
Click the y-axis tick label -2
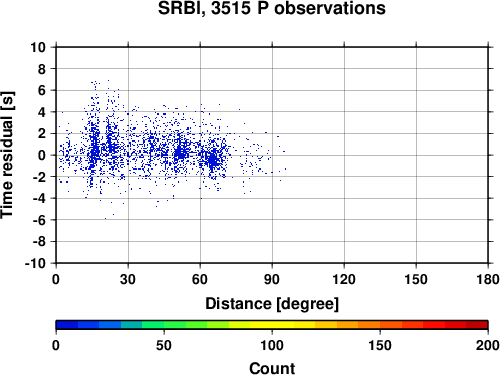pos(39,177)
